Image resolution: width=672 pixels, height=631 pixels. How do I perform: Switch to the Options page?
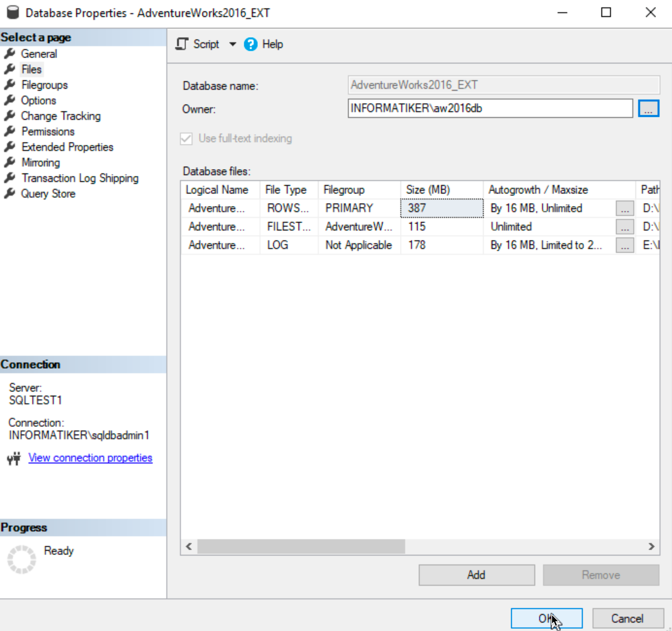point(39,101)
